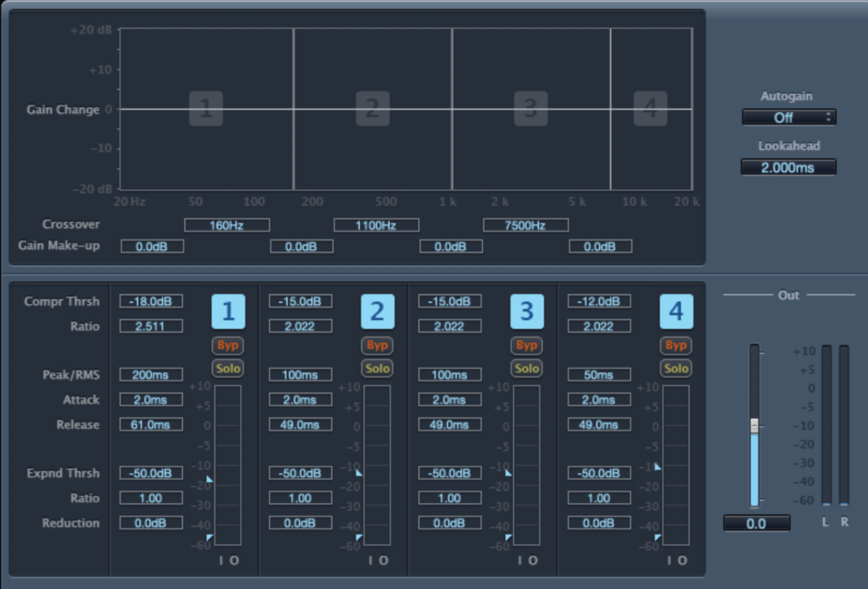Click band 1 Release 61.0ms field
868x589 pixels.
click(152, 425)
